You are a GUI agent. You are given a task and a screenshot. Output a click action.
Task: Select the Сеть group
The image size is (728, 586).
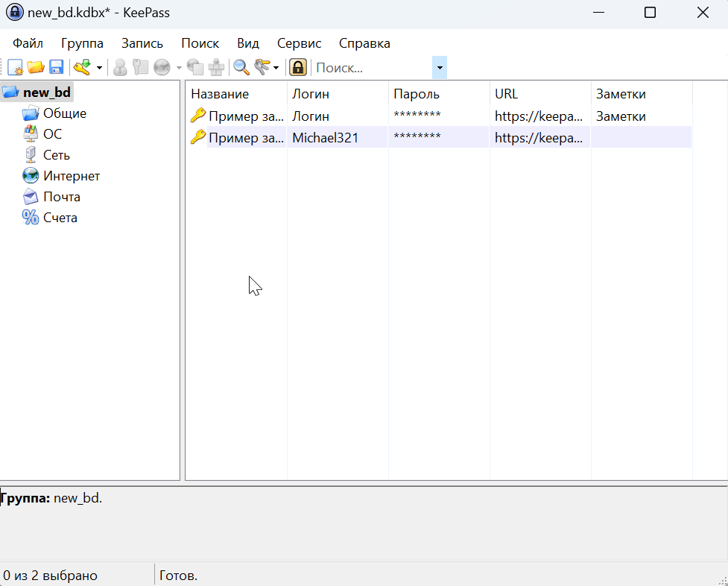[x=56, y=155]
